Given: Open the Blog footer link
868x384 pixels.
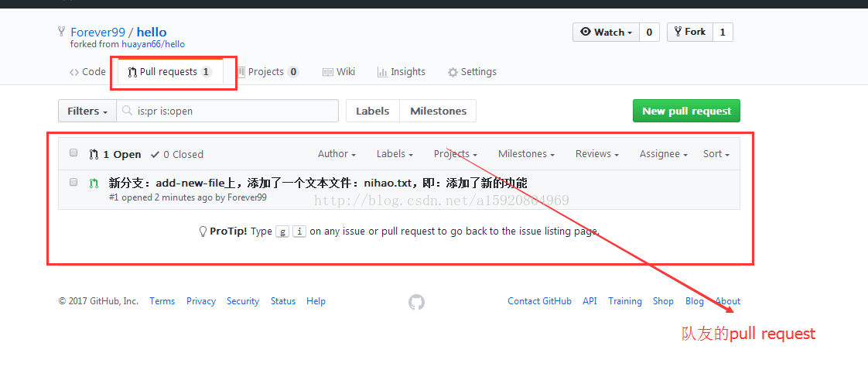Looking at the screenshot, I should 695,301.
